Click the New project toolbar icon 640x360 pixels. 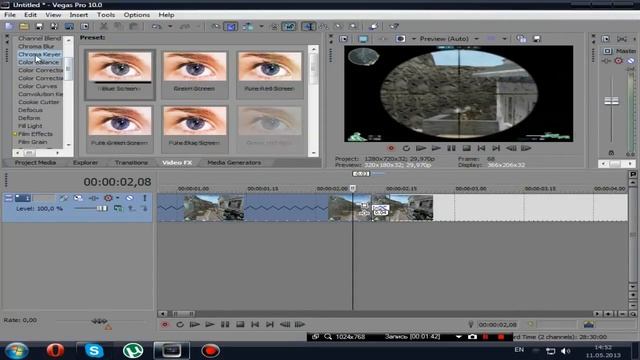coord(9,27)
